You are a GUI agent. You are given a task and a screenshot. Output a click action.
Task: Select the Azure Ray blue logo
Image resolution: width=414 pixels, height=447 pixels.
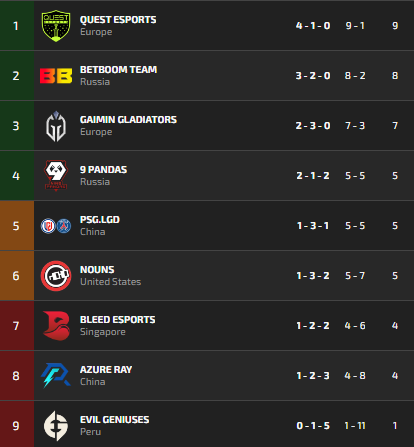(x=56, y=375)
